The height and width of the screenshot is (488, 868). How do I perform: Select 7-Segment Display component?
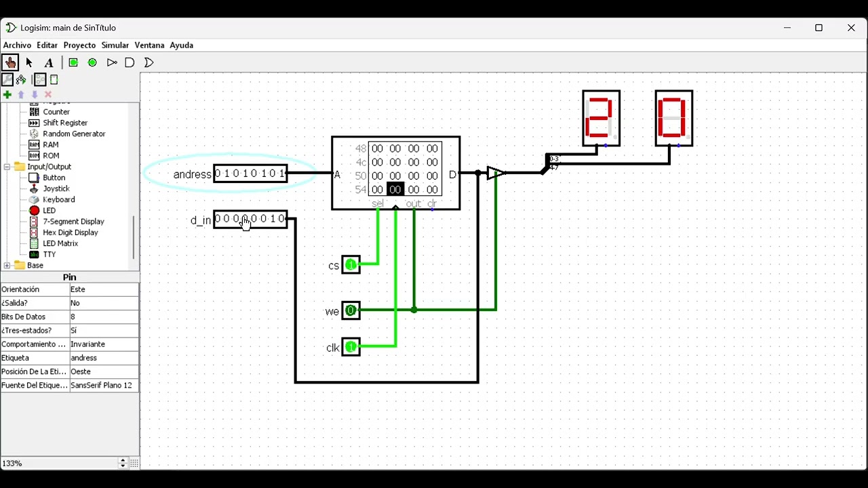pos(73,221)
